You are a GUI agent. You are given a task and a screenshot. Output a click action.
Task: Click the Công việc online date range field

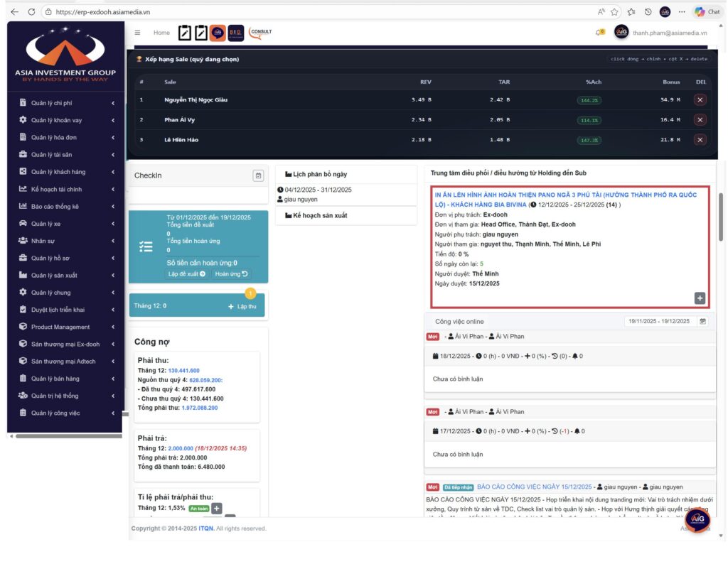(659, 321)
